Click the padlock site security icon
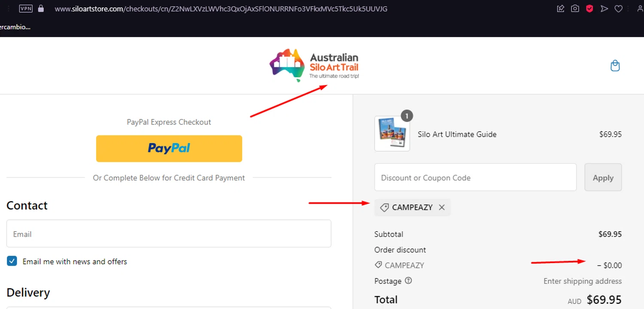The height and width of the screenshot is (309, 644). [x=41, y=8]
